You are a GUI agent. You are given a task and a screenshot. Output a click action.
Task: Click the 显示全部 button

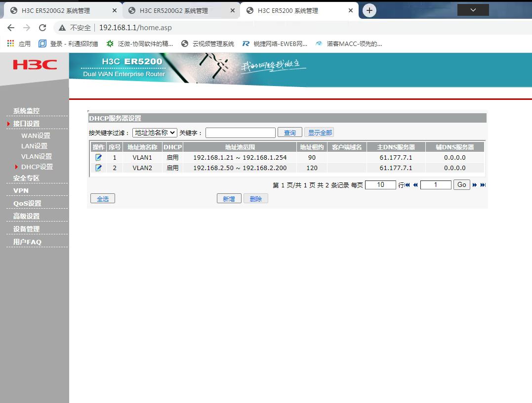coord(320,133)
